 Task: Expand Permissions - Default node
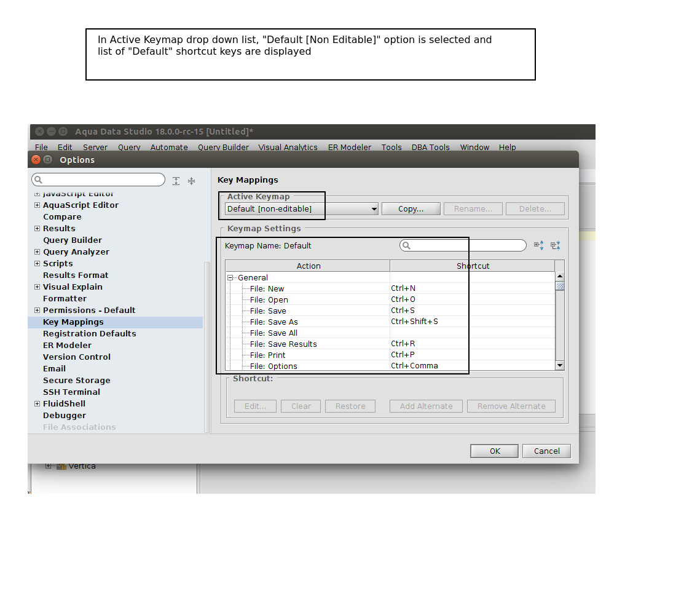click(37, 310)
